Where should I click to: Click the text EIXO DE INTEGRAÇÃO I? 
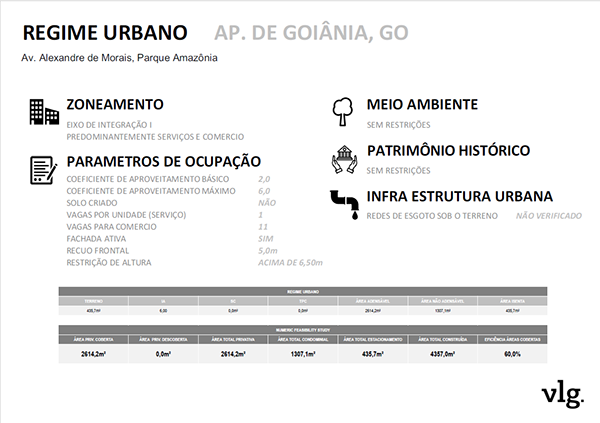pyautogui.click(x=109, y=125)
